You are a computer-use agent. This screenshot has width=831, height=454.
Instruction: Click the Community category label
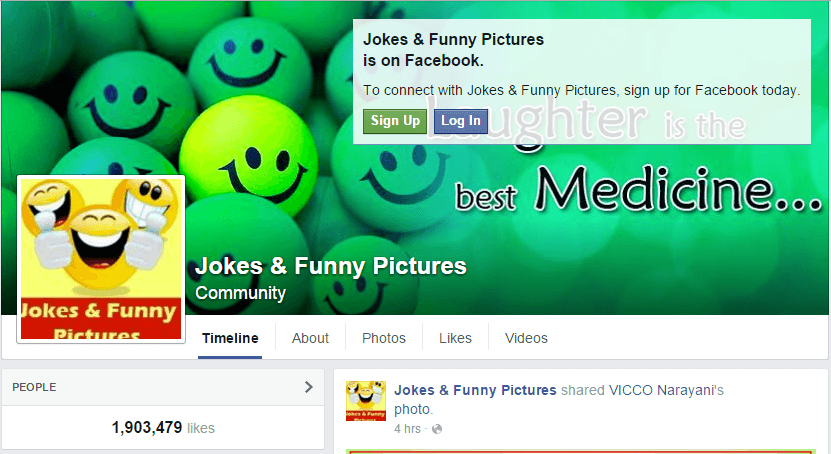coord(240,293)
